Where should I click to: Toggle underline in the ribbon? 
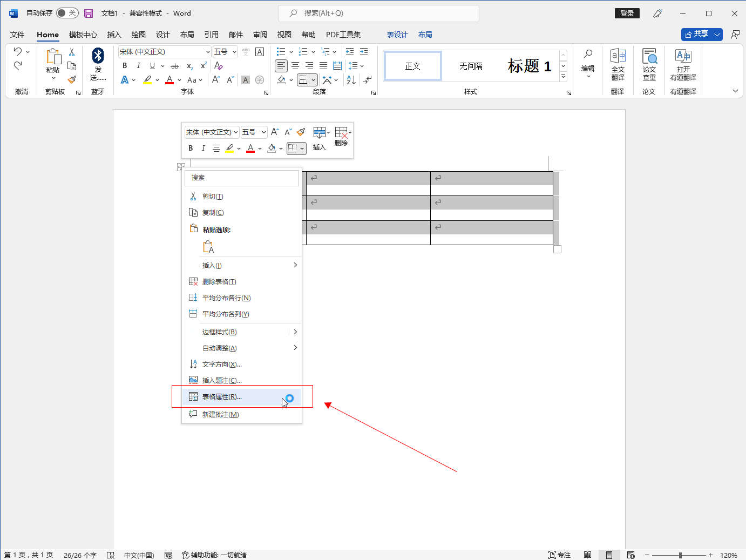tap(152, 65)
